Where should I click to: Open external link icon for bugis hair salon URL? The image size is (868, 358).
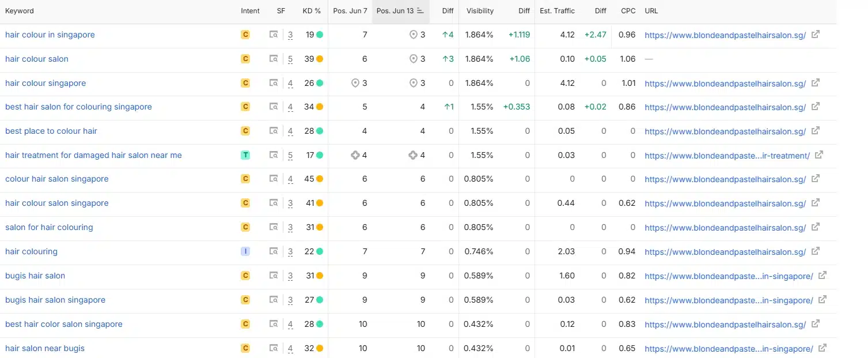pos(822,276)
